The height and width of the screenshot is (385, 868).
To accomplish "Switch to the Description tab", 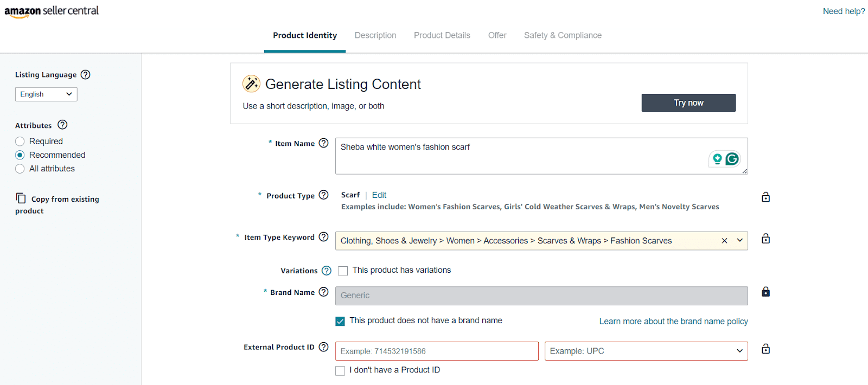I will pyautogui.click(x=375, y=35).
